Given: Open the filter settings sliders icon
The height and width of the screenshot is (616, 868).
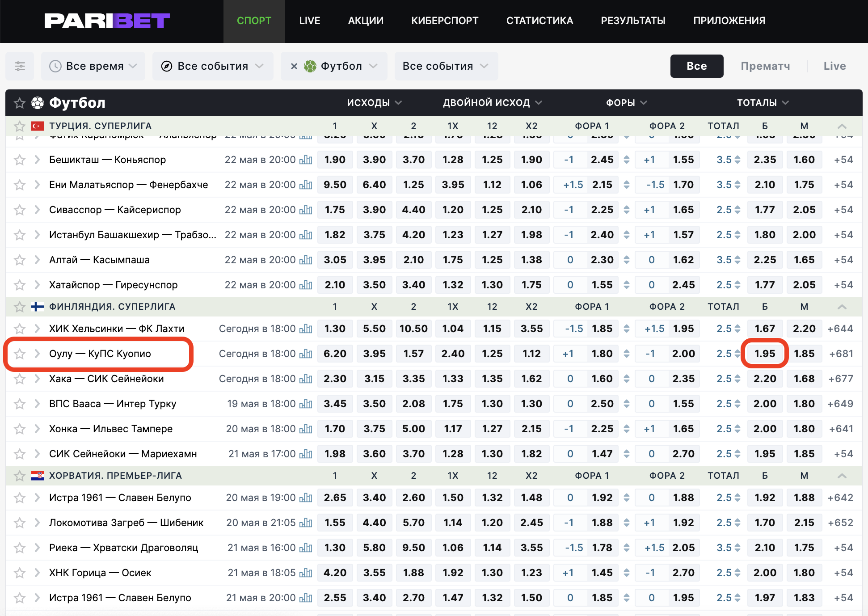Looking at the screenshot, I should [x=20, y=66].
